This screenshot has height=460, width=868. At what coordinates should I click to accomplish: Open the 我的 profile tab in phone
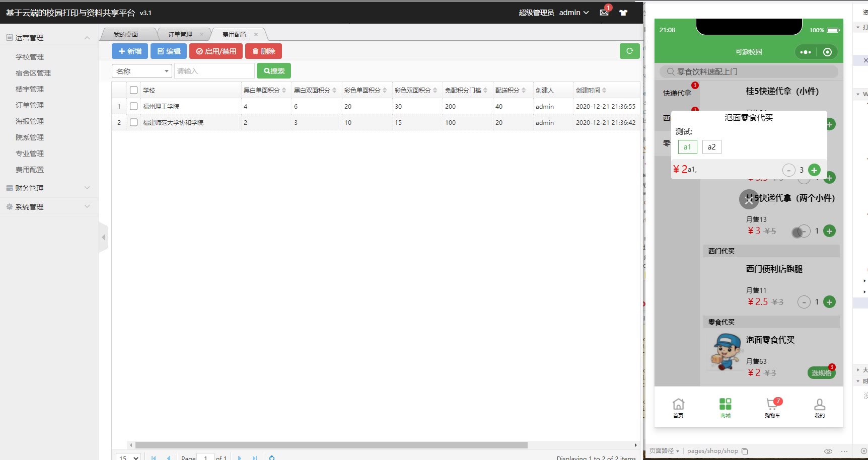tap(820, 408)
